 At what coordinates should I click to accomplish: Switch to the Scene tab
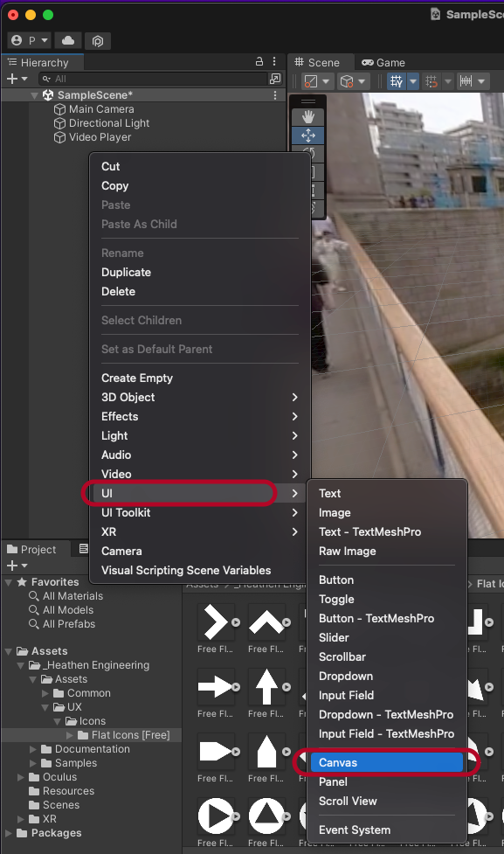pos(317,63)
